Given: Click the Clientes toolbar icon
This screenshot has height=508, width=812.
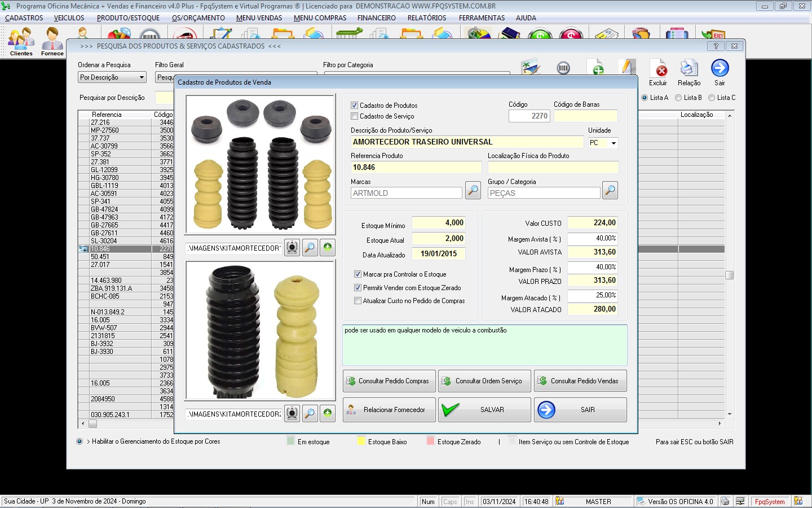Looking at the screenshot, I should (x=21, y=41).
